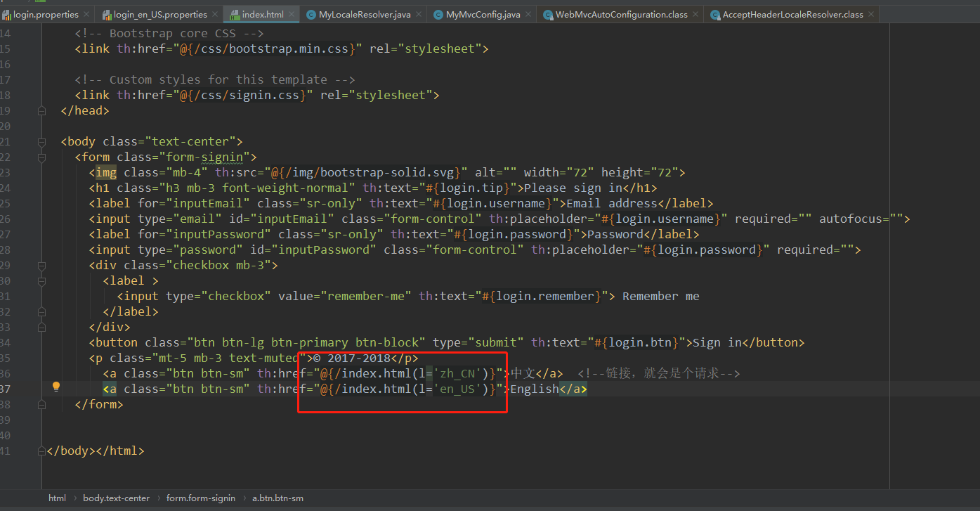Click the class icon on WebMvcAutoConfiguration.class tab

click(x=547, y=13)
